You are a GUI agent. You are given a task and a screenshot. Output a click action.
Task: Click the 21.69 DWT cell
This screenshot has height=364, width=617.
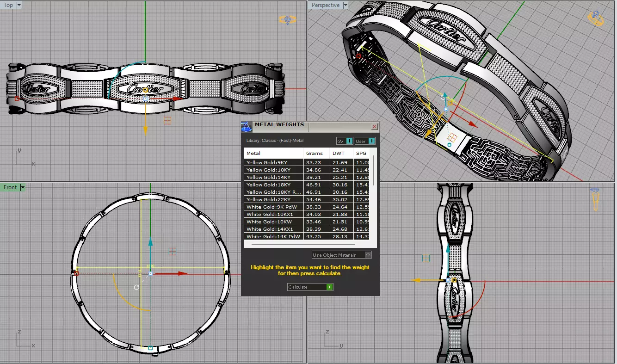tap(341, 162)
